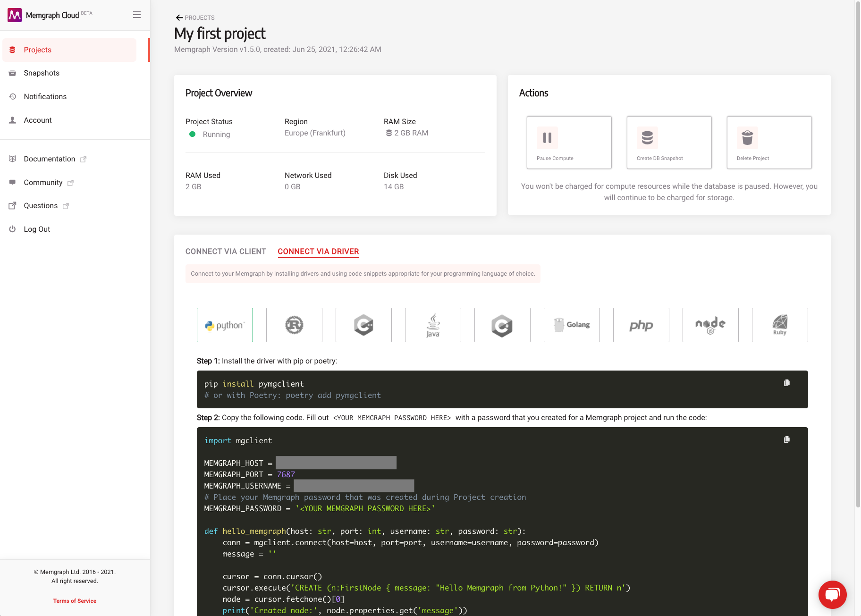Select the Node.js driver icon

[x=710, y=325]
